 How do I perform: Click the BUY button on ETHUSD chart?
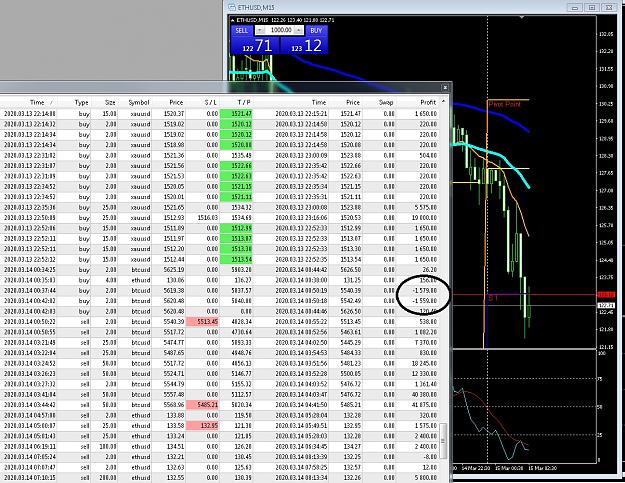[x=316, y=30]
